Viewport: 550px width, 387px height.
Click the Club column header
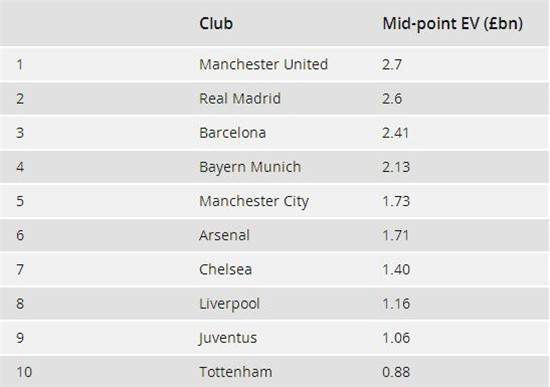[216, 24]
